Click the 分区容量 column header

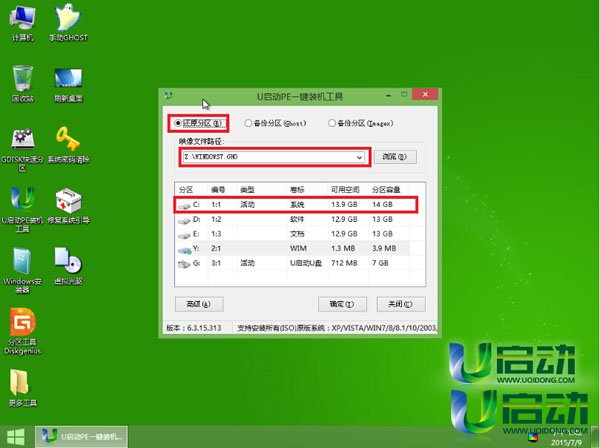click(386, 190)
